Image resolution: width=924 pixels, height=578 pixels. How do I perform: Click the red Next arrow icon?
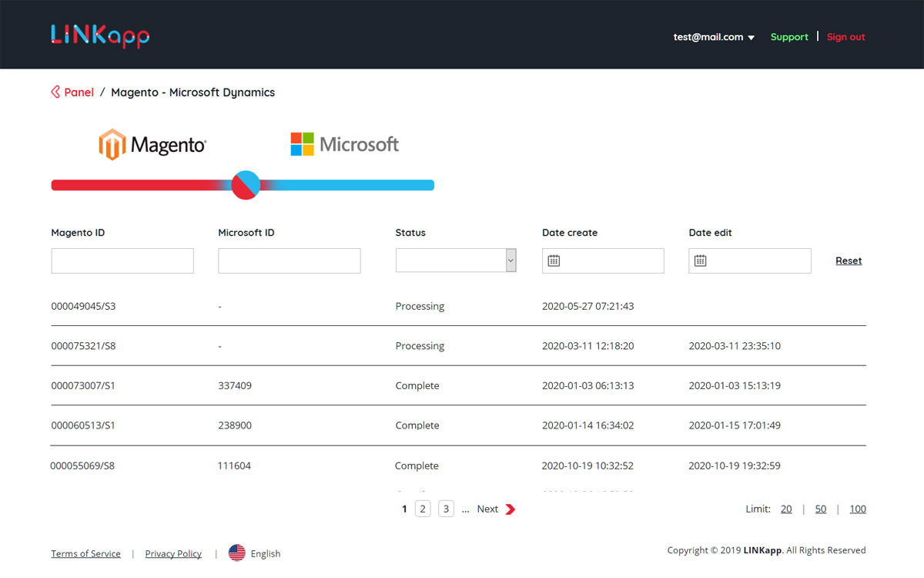(x=511, y=509)
